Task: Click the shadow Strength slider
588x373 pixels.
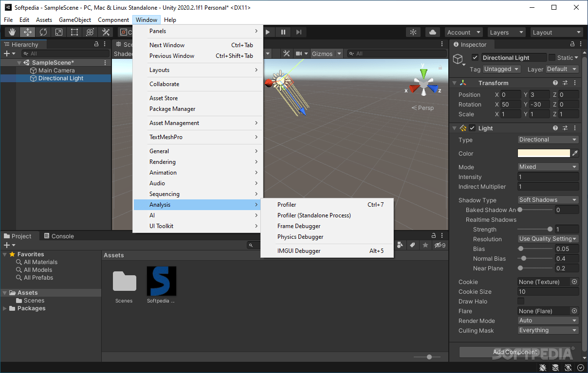Action: tap(535, 229)
